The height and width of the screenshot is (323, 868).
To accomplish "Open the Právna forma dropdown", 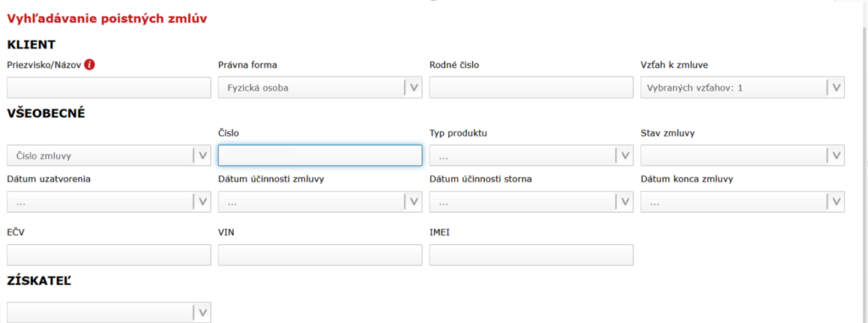I will (320, 87).
